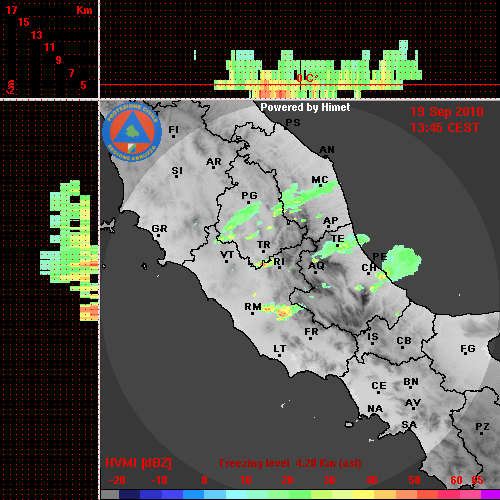Select the MC city label
Screen dimensions: 500x500
[x=320, y=180]
